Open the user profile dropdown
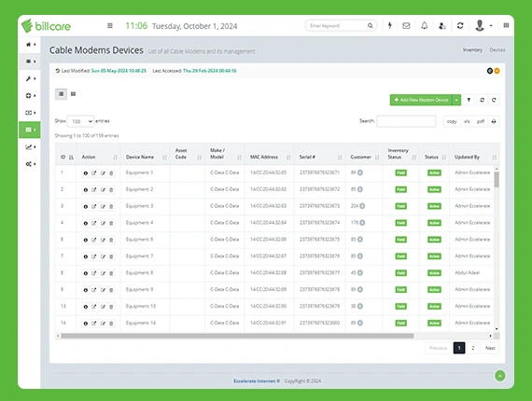 (x=483, y=25)
